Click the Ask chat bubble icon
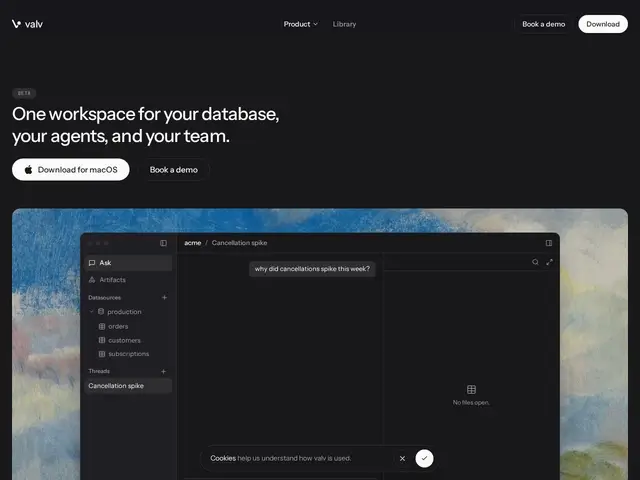640x480 pixels. click(x=92, y=263)
